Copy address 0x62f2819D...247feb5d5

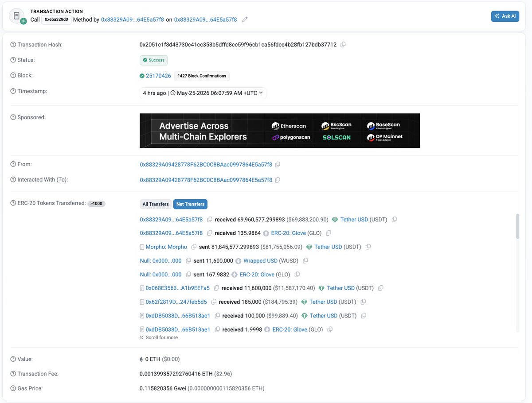214,302
